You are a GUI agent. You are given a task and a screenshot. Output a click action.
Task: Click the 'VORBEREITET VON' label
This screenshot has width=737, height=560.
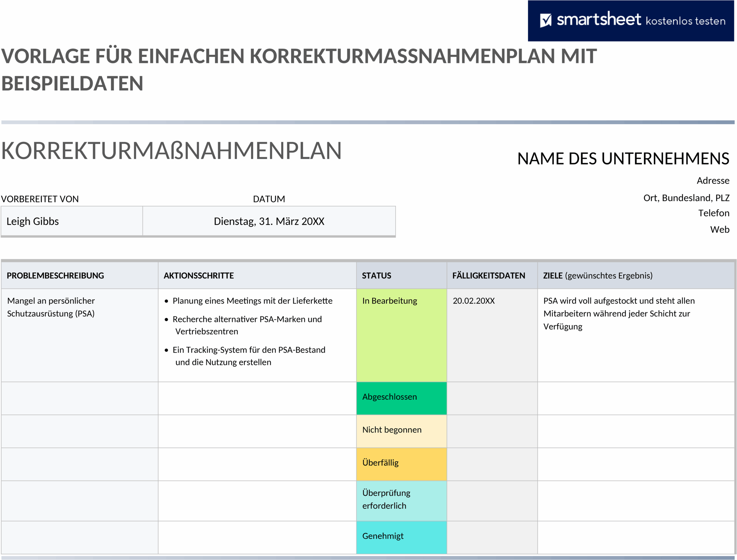click(x=40, y=199)
